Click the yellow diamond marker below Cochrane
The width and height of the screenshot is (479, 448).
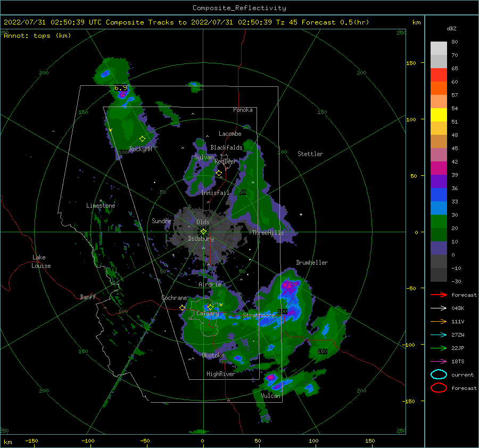[x=183, y=307]
